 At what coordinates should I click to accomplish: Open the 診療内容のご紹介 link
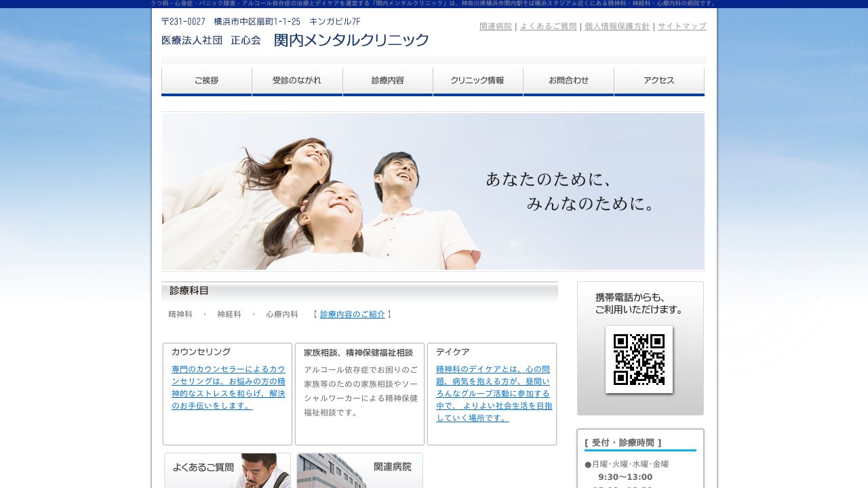(353, 314)
